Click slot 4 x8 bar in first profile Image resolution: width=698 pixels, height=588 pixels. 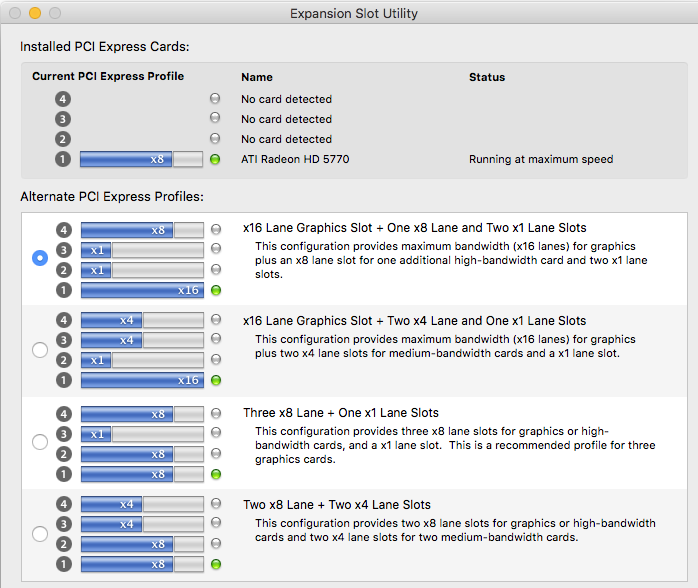127,230
